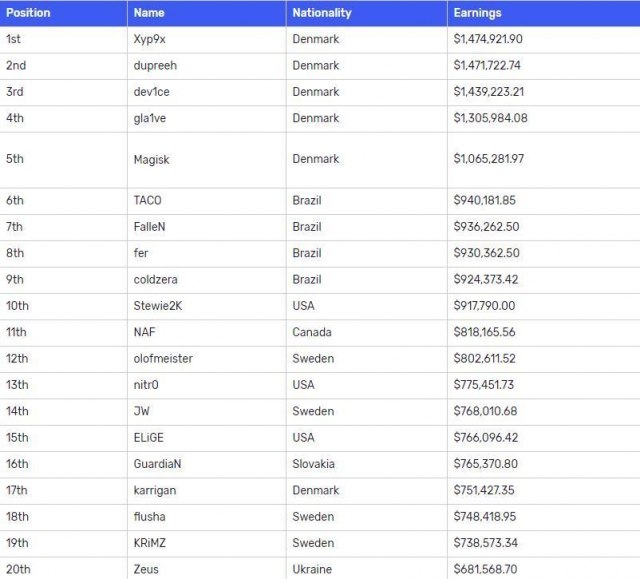640x579 pixels.
Task: Select the FalleN player name
Action: (x=149, y=227)
